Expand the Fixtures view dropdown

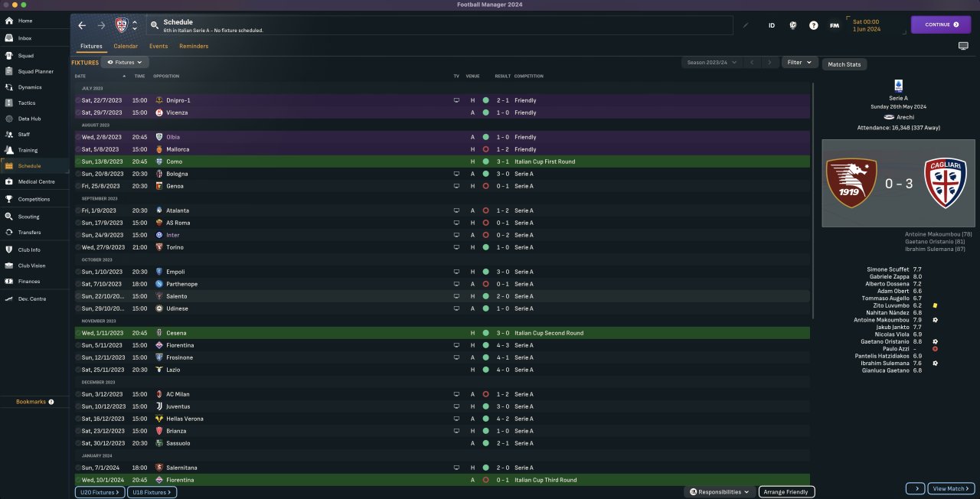coord(125,62)
